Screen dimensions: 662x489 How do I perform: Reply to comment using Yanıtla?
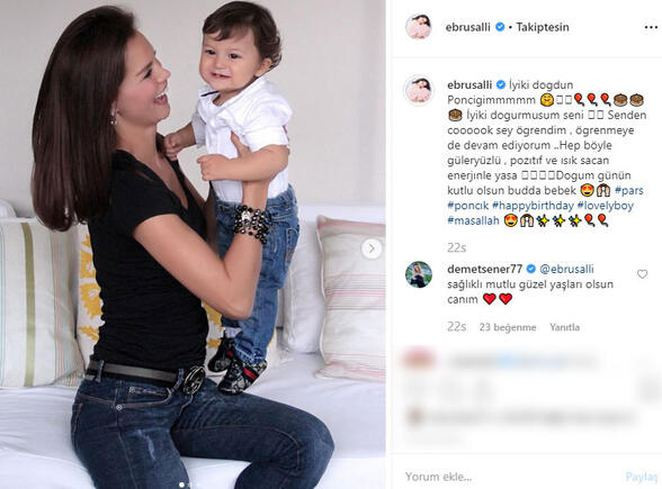coord(564,327)
